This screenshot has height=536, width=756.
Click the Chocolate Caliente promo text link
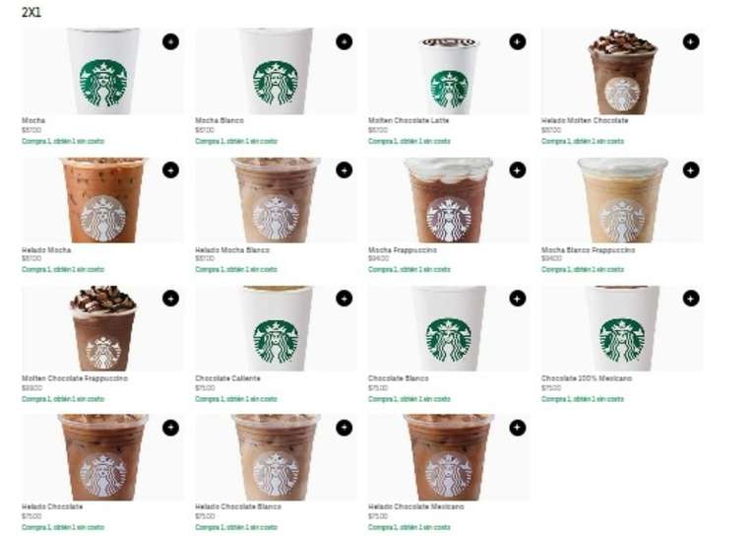(236, 399)
